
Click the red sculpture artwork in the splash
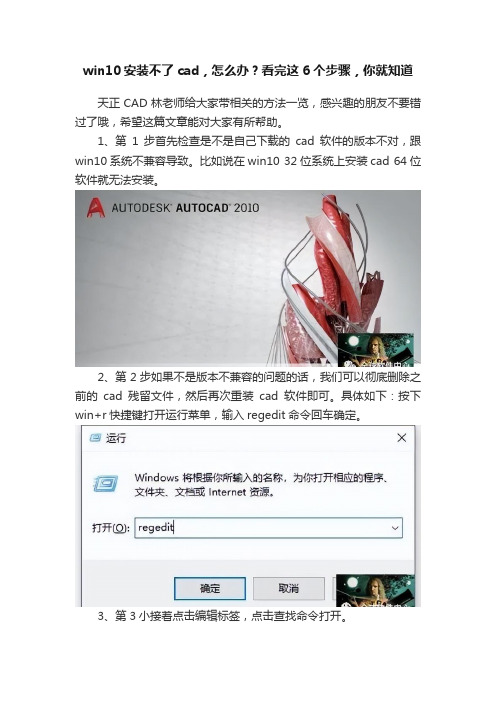(x=329, y=280)
